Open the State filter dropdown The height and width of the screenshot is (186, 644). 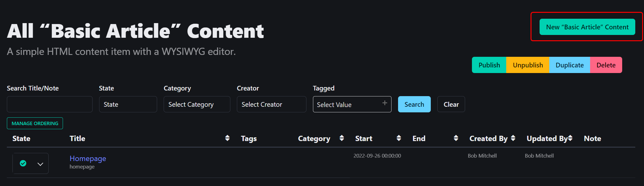coord(128,104)
